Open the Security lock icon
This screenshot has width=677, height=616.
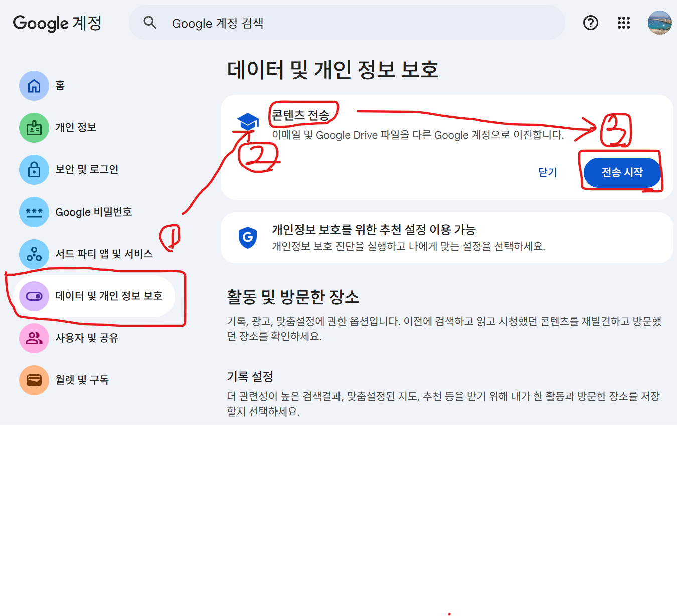(34, 170)
